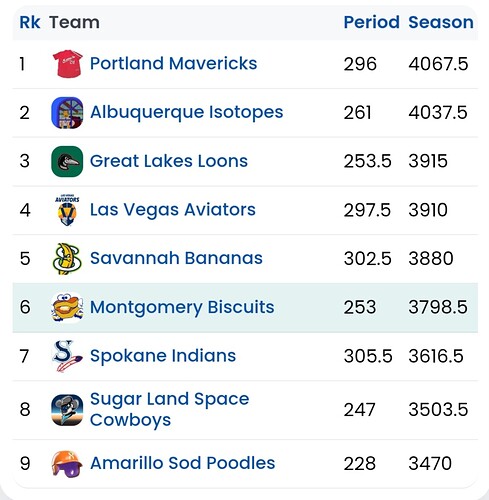The image size is (489, 500).
Task: Click the Savannah Bananas banana logo
Action: click(67, 259)
